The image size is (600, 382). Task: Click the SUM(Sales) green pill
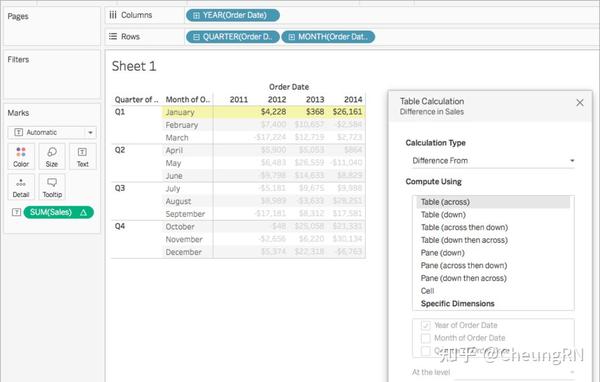[x=59, y=212]
